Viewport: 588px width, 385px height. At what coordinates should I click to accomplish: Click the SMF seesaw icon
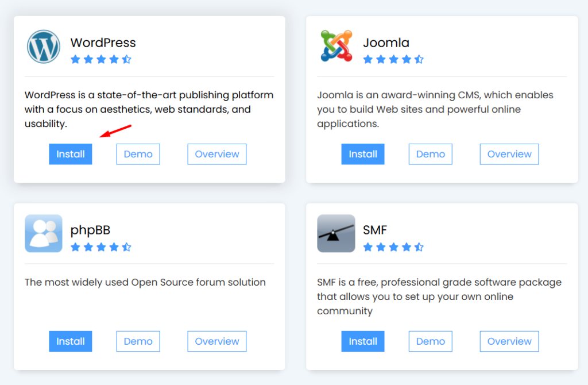coord(336,233)
